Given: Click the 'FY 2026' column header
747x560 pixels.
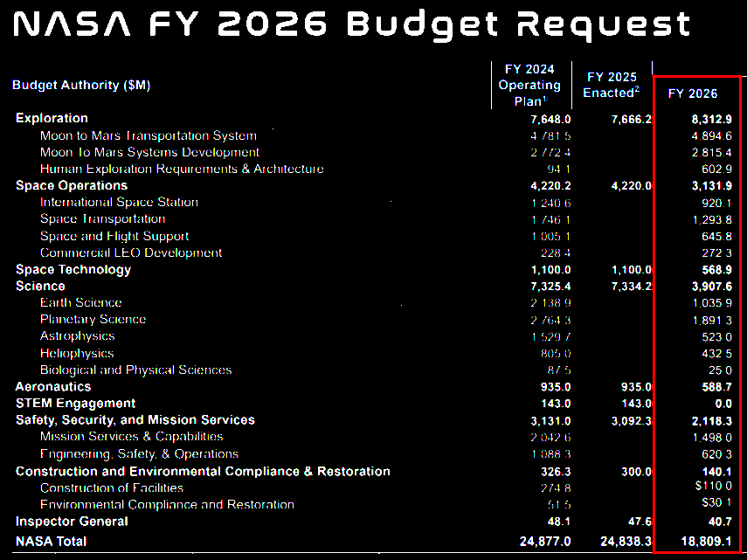Looking at the screenshot, I should 693,93.
